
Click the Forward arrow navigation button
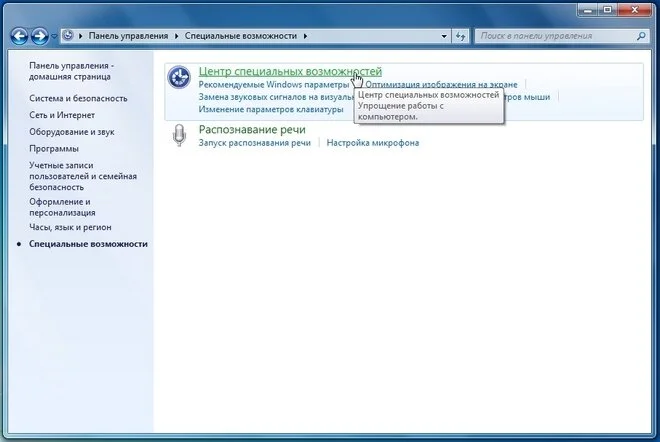click(x=40, y=36)
